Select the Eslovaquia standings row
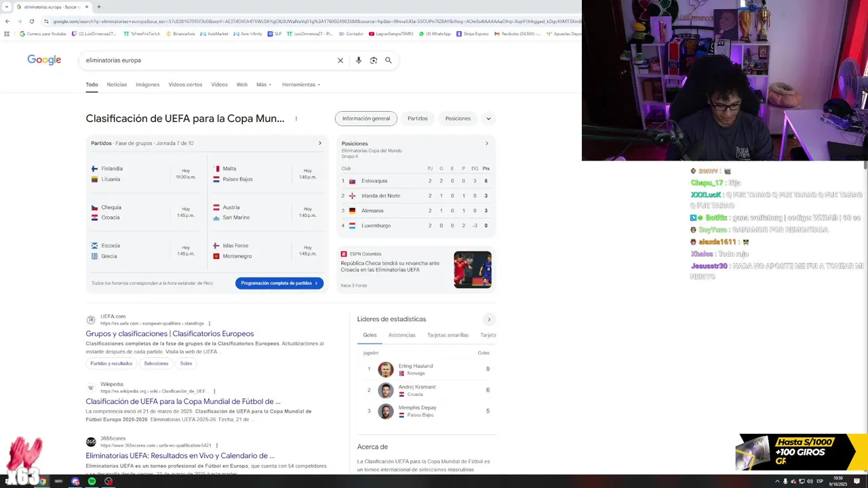Image resolution: width=868 pixels, height=488 pixels. point(416,181)
